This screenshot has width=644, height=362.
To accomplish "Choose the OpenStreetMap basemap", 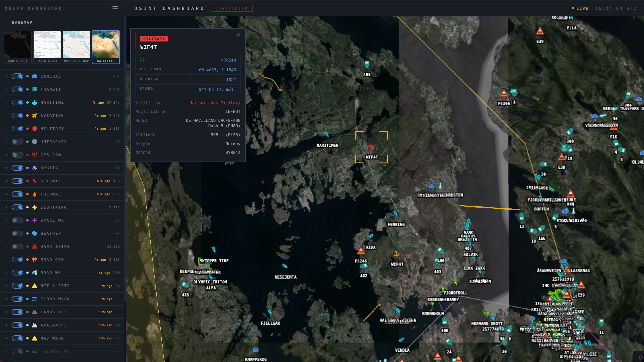I will pos(76,47).
